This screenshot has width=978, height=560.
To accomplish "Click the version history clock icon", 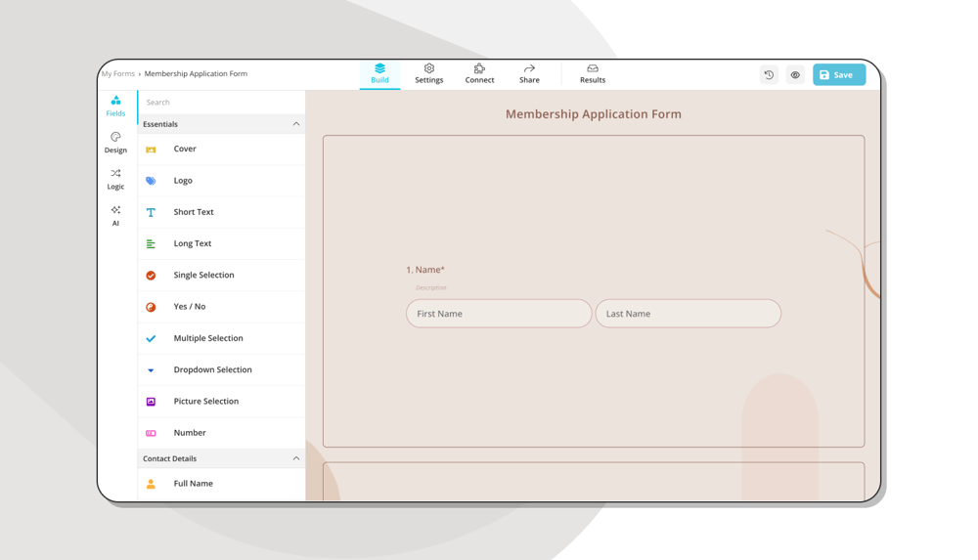I will [769, 75].
